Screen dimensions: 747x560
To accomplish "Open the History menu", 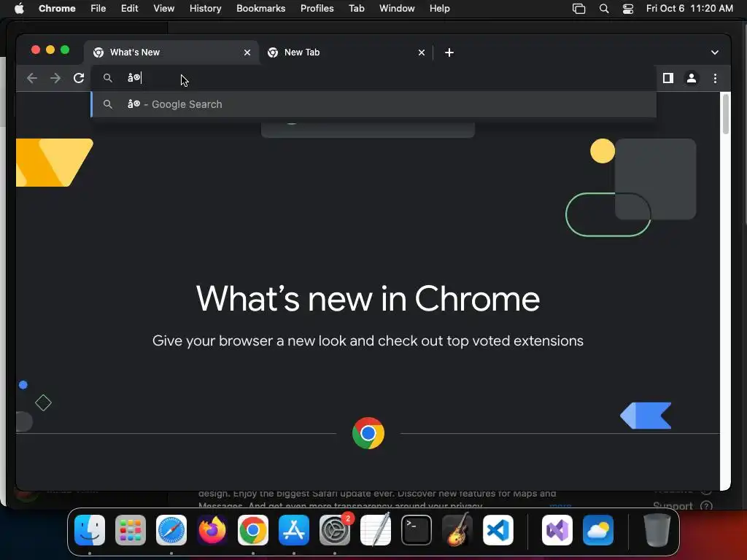I will coord(205,8).
